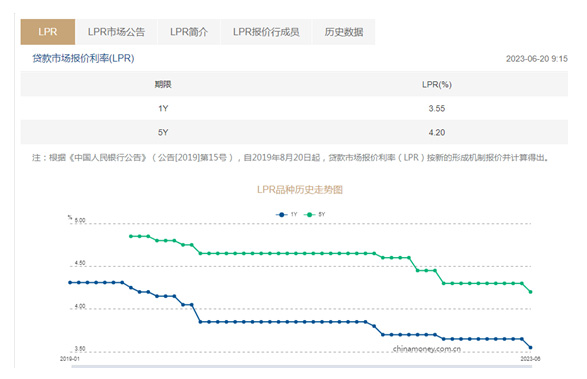Click the first blue 1Y data point
The width and height of the screenshot is (587, 379).
70,282
